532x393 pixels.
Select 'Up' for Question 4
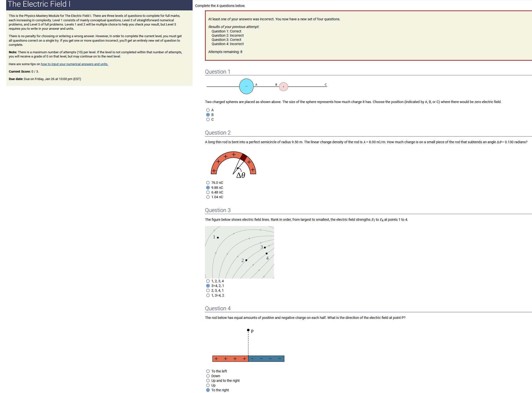(x=208, y=385)
